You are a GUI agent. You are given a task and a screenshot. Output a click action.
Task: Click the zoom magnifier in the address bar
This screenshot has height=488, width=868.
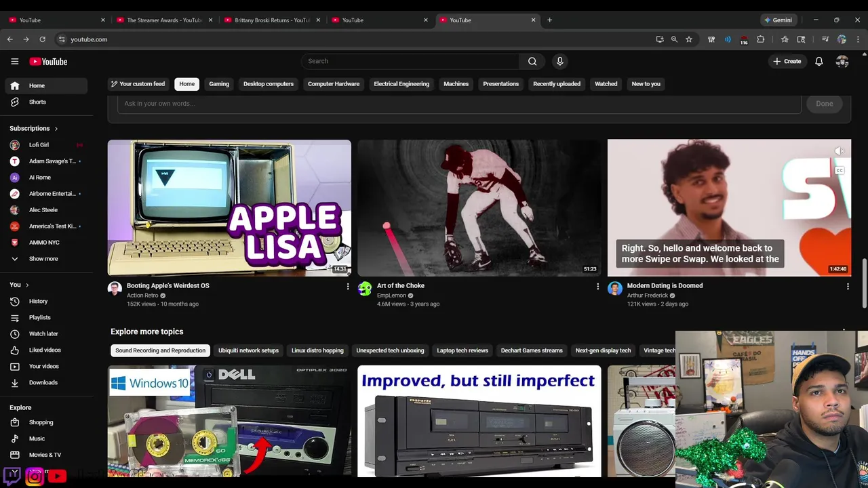pos(674,39)
